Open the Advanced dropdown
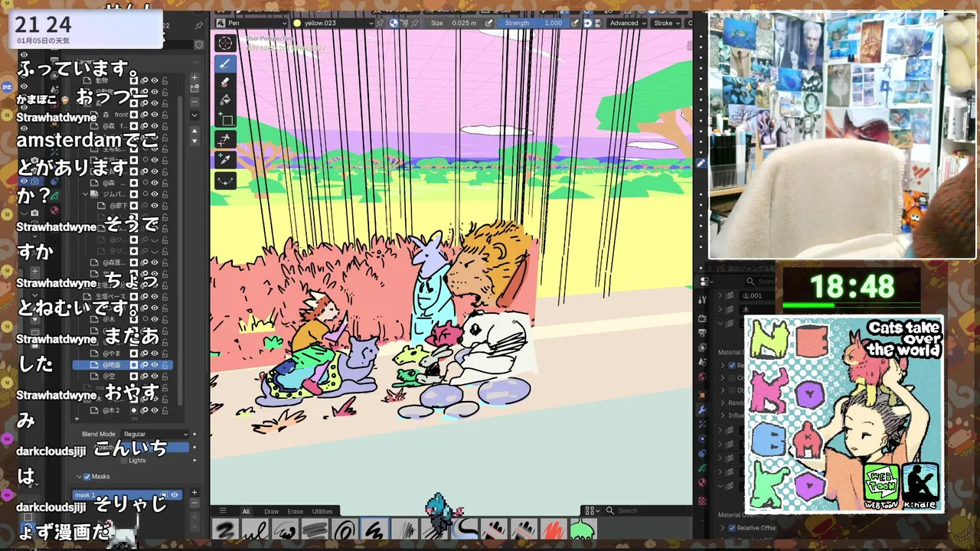The width and height of the screenshot is (980, 551). coord(627,23)
